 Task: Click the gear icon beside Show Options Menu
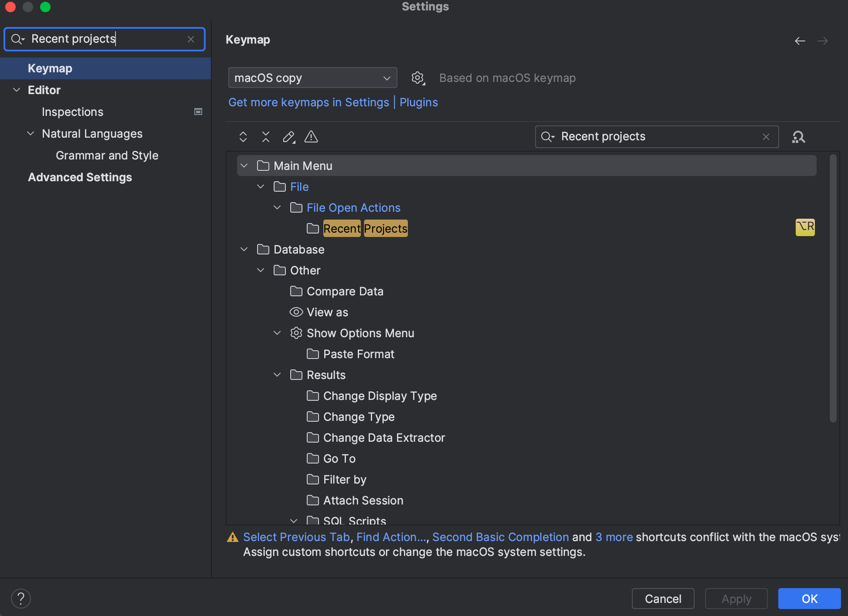tap(296, 333)
